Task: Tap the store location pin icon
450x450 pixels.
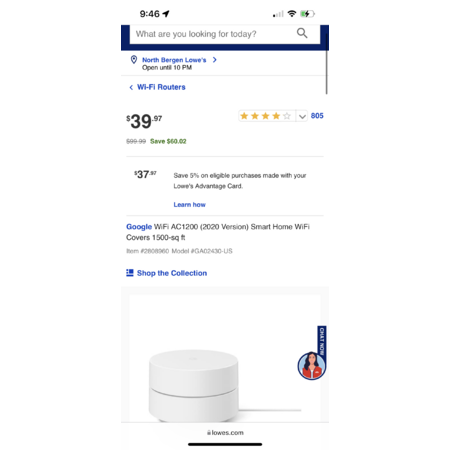Action: pyautogui.click(x=134, y=60)
